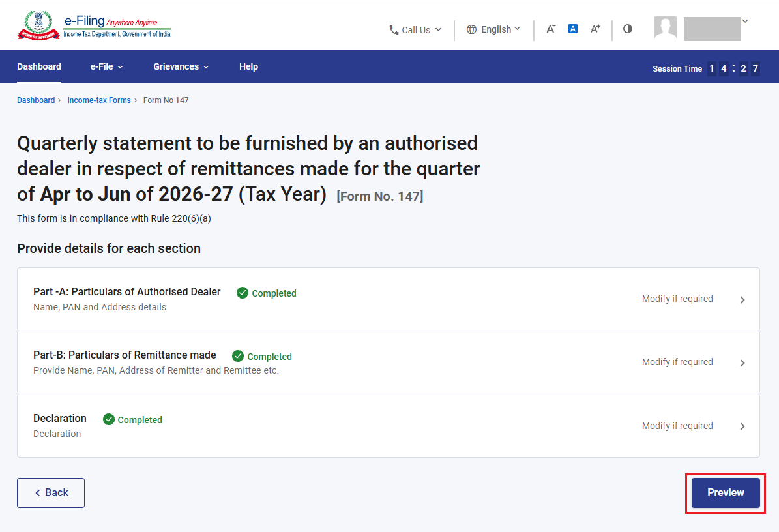Click the Preview button
This screenshot has width=779, height=532.
tap(726, 493)
